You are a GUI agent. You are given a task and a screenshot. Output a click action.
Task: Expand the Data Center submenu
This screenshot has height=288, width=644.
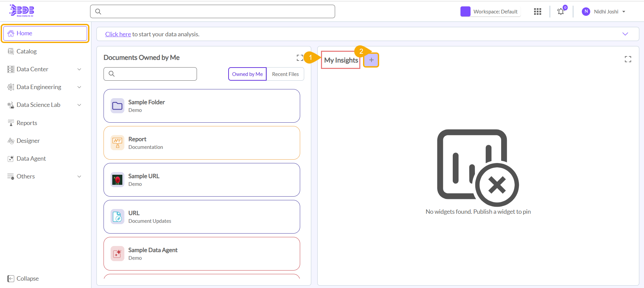79,69
